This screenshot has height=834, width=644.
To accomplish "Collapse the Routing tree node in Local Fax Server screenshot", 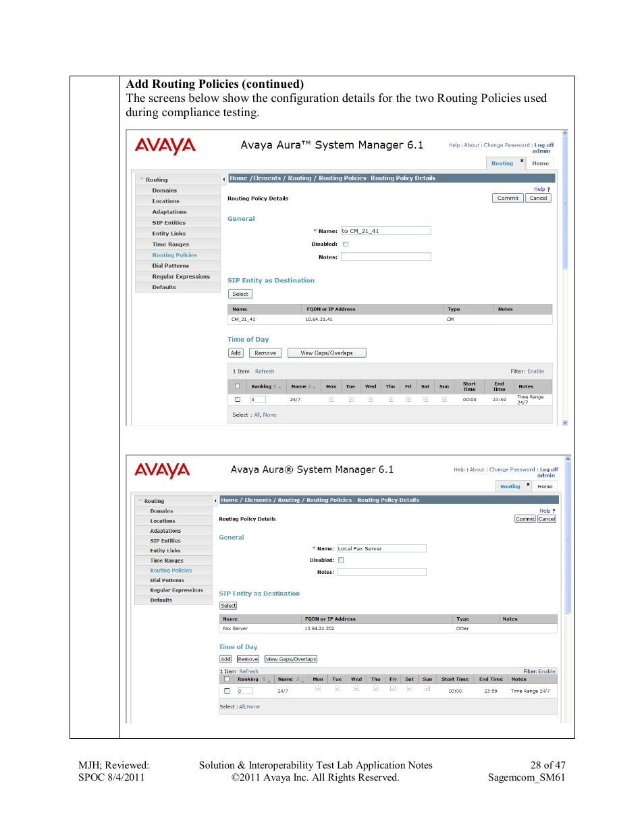I will 140,501.
